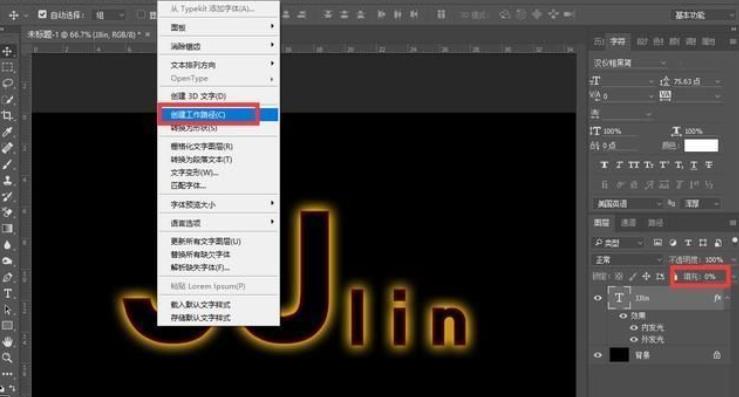Select the Pen tool

[x=8, y=277]
